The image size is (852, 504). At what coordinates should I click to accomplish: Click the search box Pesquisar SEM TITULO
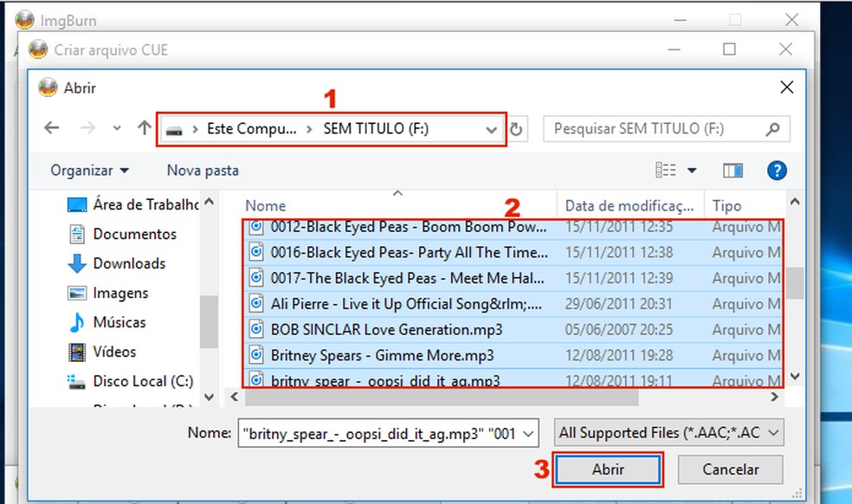pos(666,129)
